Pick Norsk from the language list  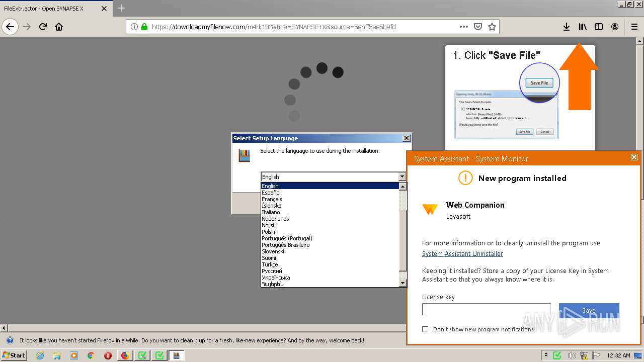[330, 225]
